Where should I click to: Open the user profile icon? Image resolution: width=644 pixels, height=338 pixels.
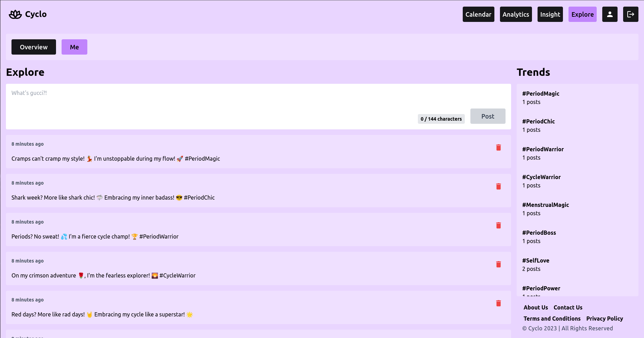(610, 14)
